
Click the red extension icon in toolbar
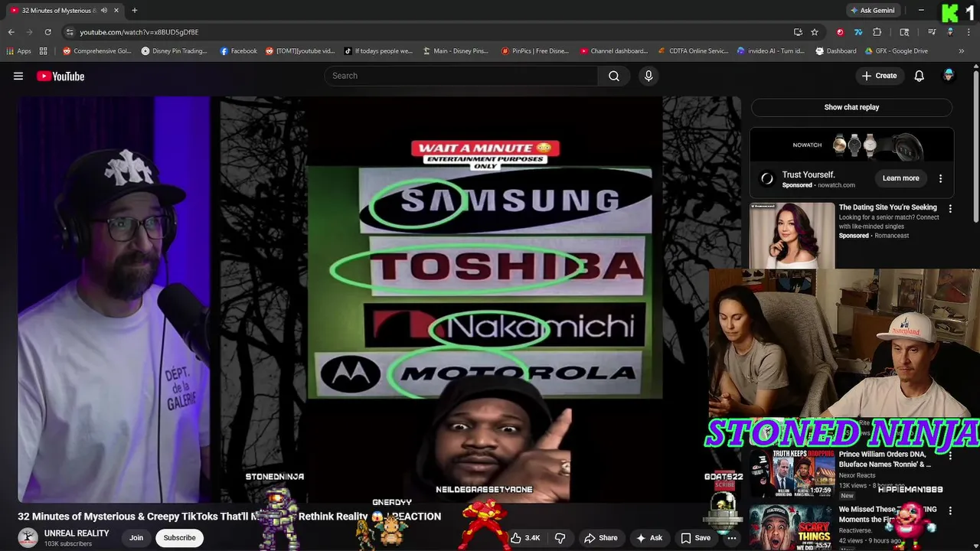[840, 32]
